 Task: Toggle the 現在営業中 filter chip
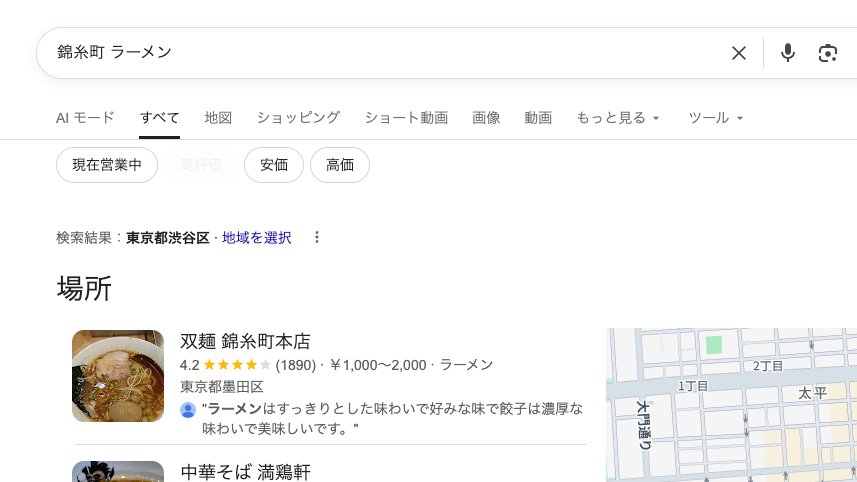click(107, 165)
